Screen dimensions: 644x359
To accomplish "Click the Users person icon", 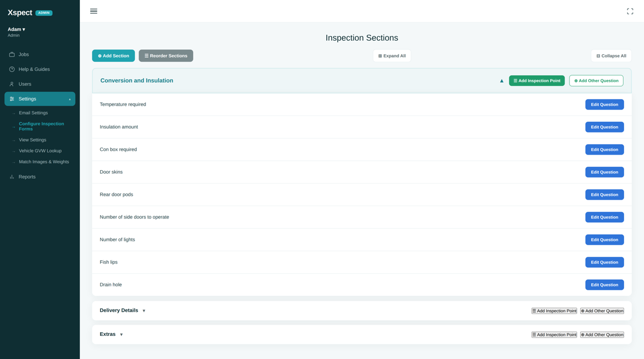I will 12,84.
